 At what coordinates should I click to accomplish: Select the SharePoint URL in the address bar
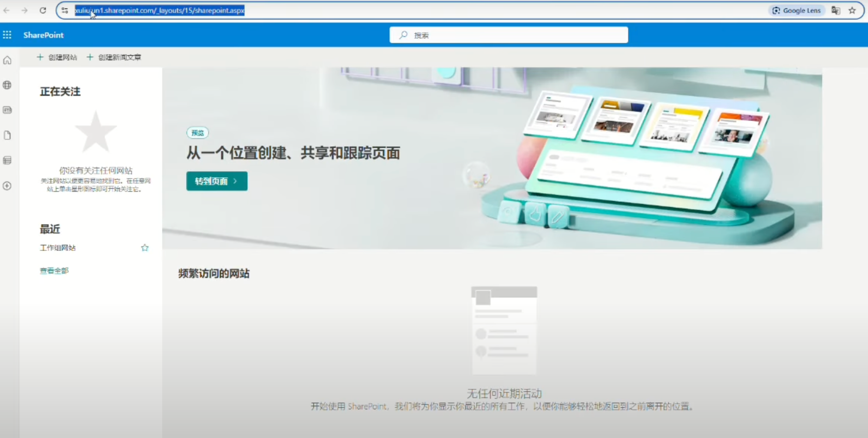(x=159, y=10)
